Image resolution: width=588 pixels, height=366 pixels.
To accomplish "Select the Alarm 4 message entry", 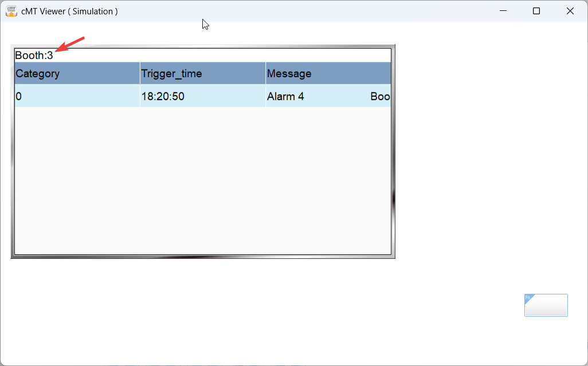I will [x=285, y=96].
